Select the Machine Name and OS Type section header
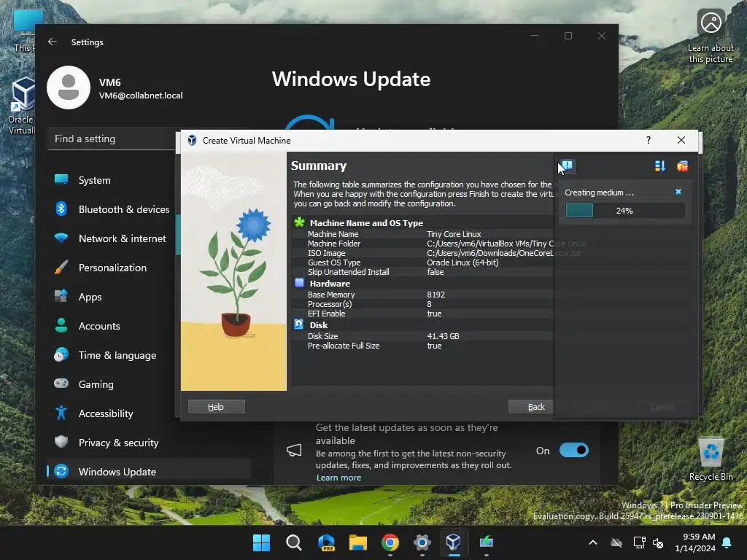This screenshot has width=747, height=560. [x=366, y=223]
